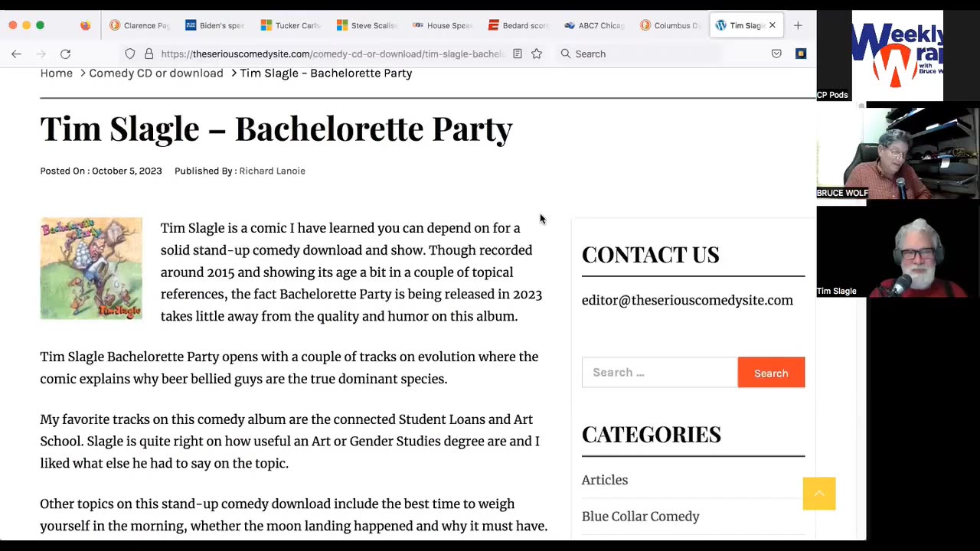The width and height of the screenshot is (980, 551).
Task: Click the CONTACT US heading
Action: [651, 254]
